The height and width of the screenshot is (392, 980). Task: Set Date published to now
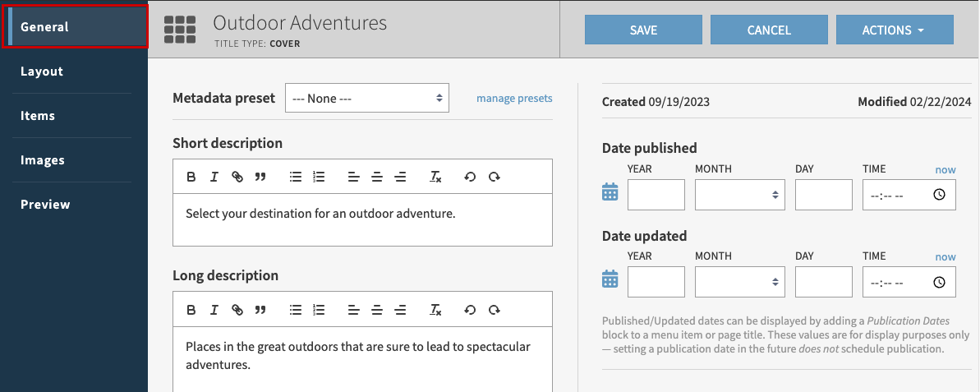click(x=945, y=170)
